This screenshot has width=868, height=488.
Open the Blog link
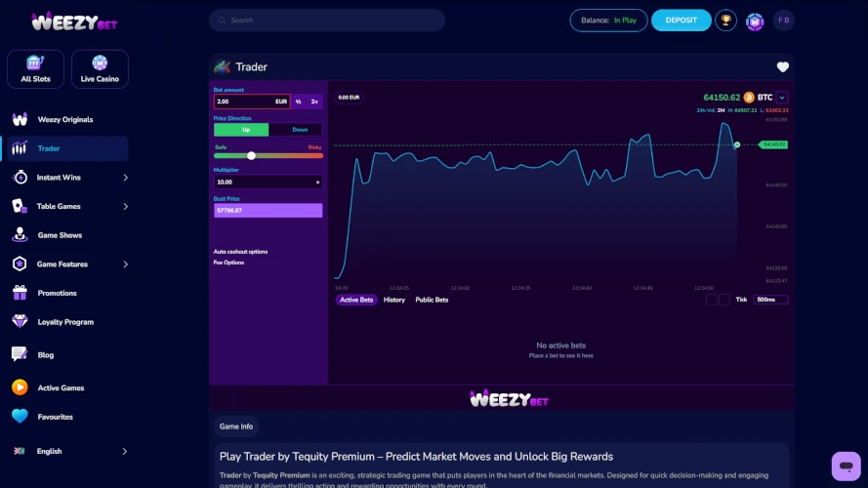tap(45, 355)
